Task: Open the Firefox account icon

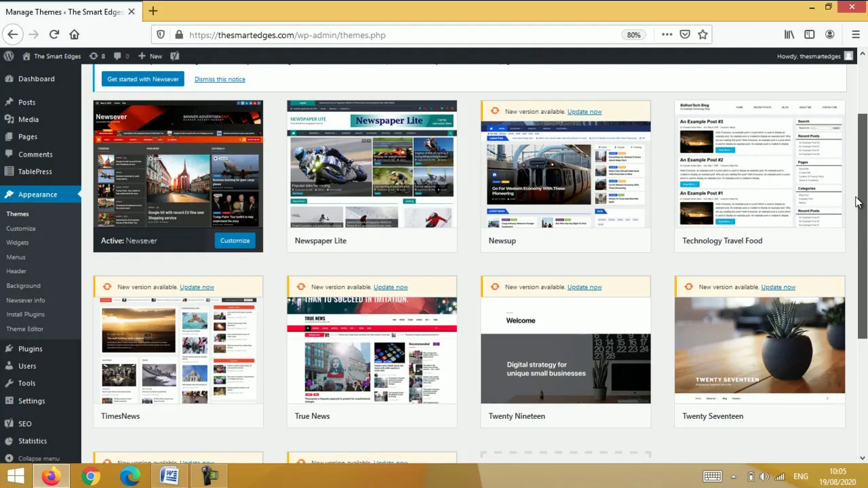Action: pyautogui.click(x=830, y=35)
